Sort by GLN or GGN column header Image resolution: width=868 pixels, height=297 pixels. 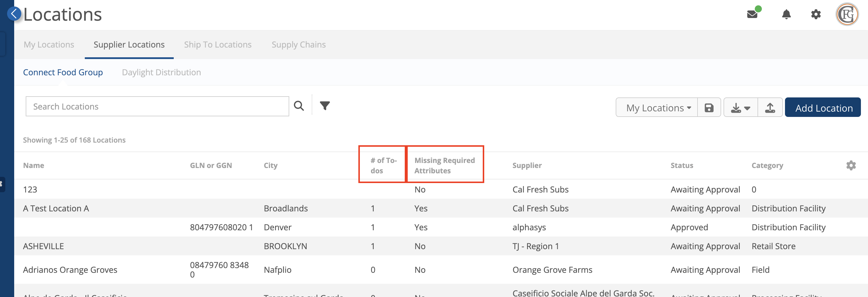[211, 165]
